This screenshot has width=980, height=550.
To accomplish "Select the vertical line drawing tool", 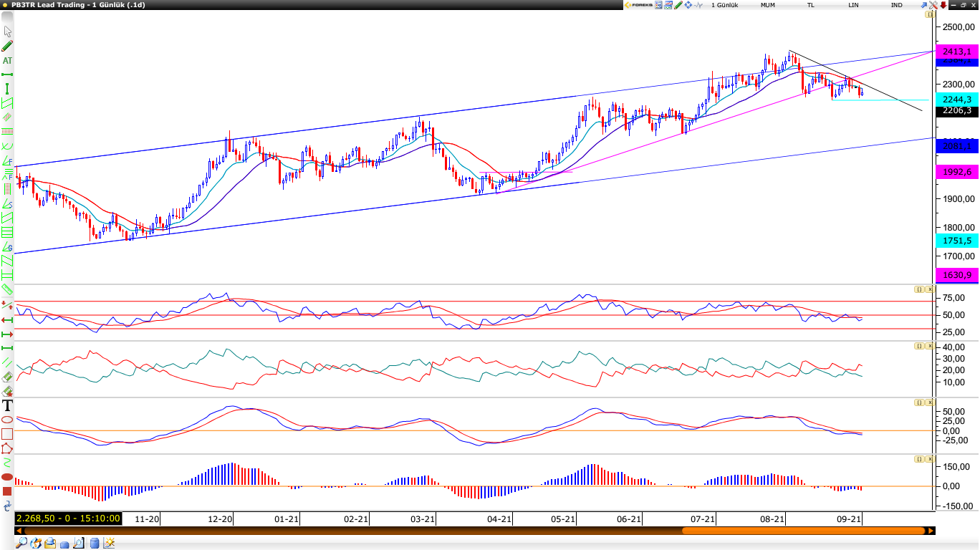I will point(7,89).
